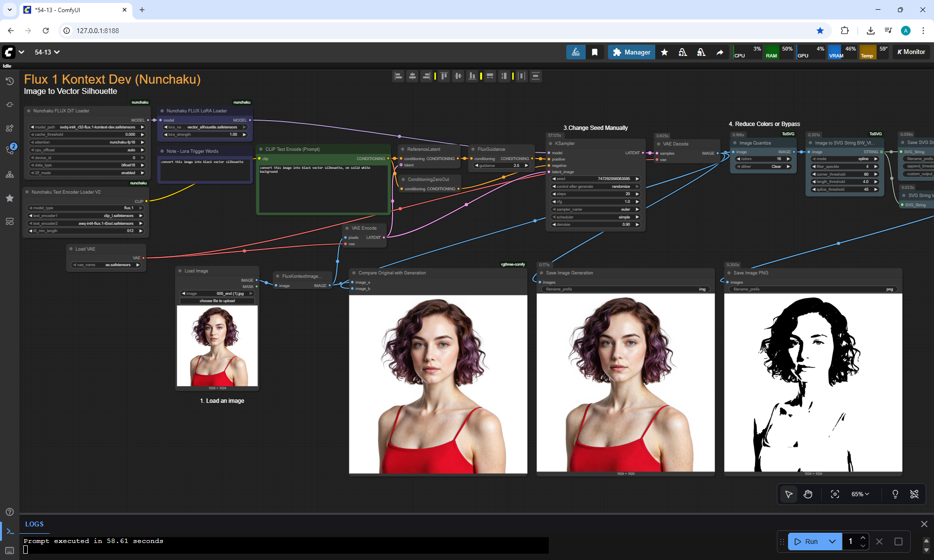Expand the Run button dropdown arrow
This screenshot has height=560, width=934.
(x=832, y=542)
